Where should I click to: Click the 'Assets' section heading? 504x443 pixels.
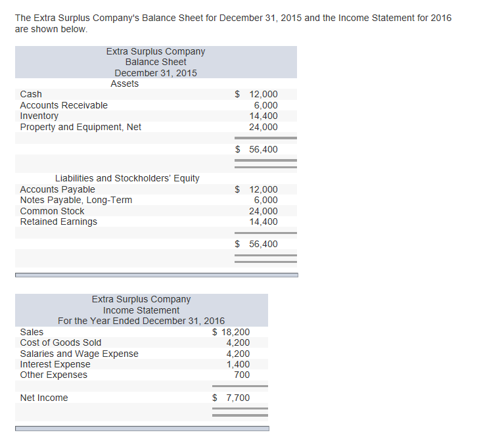pos(124,83)
